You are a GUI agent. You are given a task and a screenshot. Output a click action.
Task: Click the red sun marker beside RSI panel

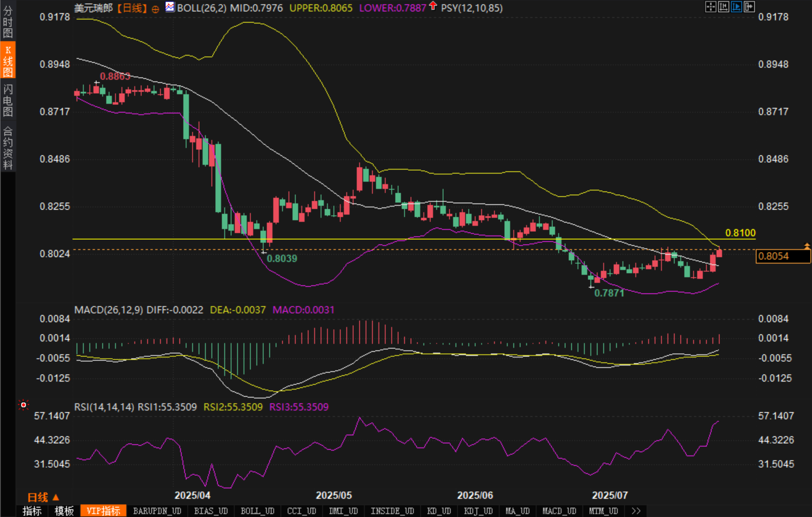click(x=23, y=405)
